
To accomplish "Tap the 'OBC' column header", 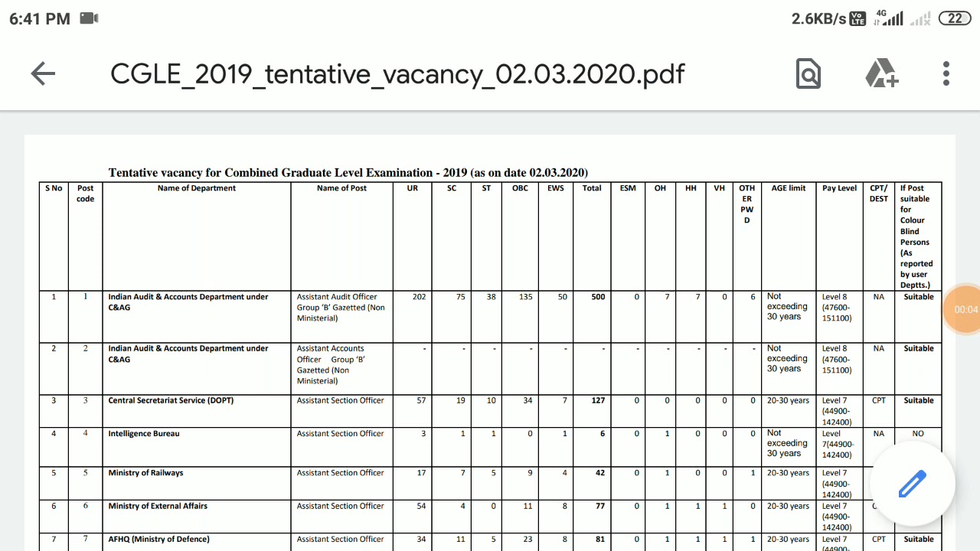I will [520, 188].
